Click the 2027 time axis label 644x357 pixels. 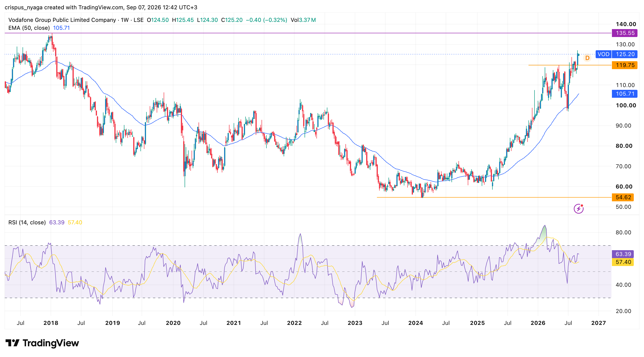coord(598,323)
